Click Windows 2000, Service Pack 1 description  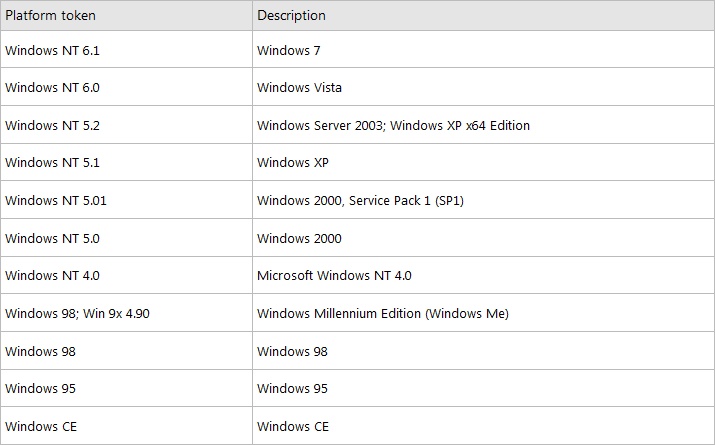360,201
